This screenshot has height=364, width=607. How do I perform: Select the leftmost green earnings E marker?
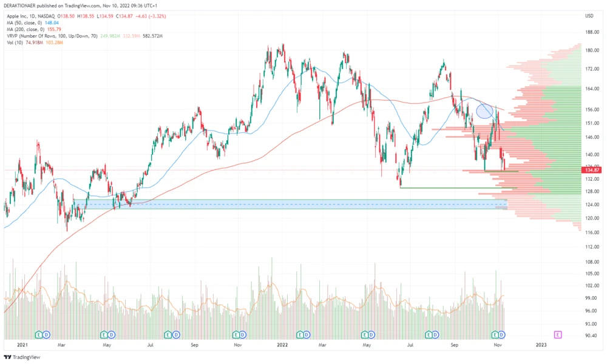[39, 334]
